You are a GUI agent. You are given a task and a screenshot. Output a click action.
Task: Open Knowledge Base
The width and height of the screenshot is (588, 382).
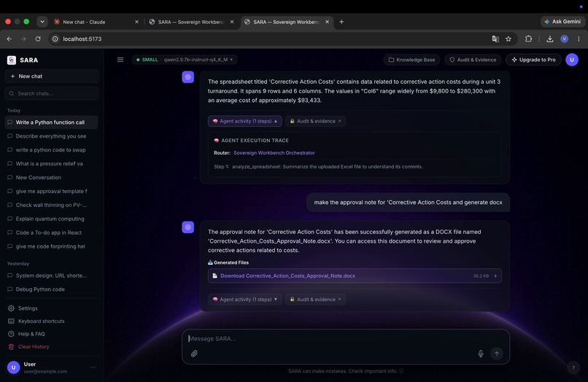coord(411,60)
